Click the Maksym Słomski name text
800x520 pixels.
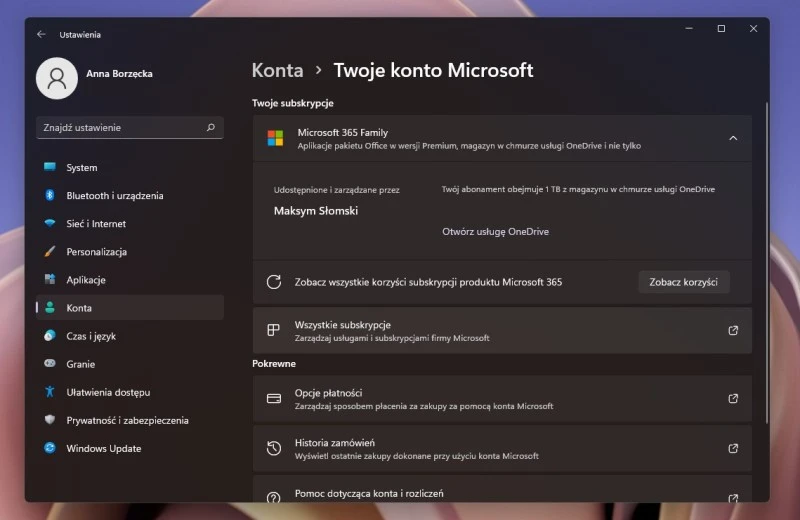(316, 211)
